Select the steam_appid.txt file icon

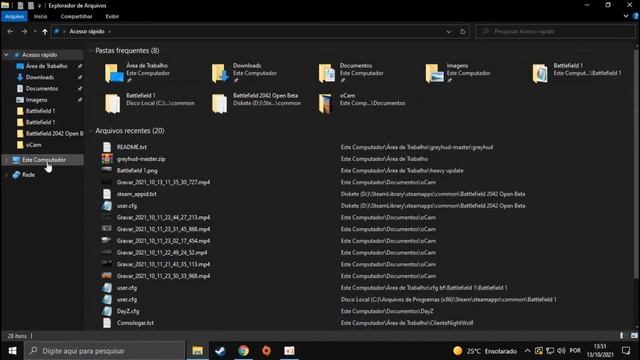(x=107, y=194)
